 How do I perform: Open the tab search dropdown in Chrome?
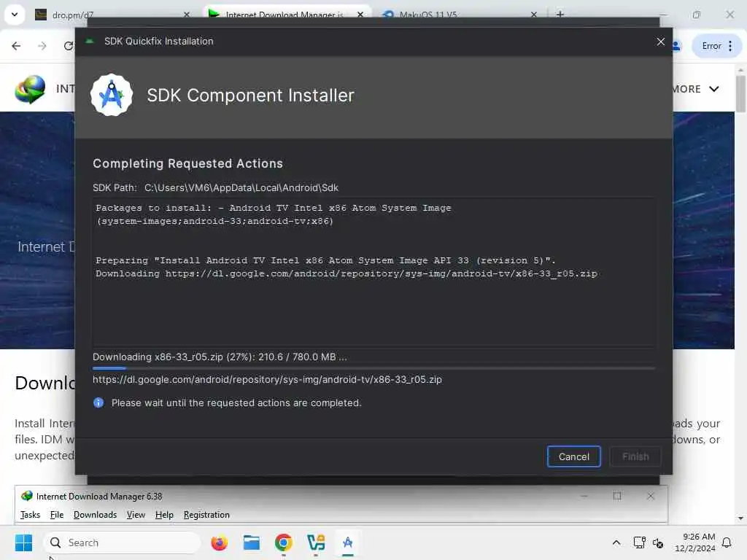pyautogui.click(x=15, y=15)
